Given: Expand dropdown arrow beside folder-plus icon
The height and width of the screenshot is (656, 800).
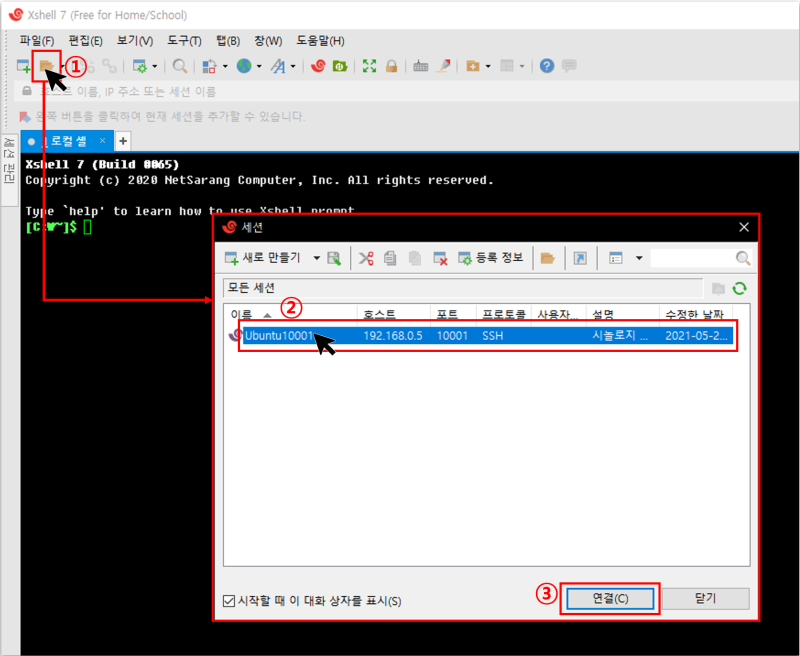Looking at the screenshot, I should 488,66.
